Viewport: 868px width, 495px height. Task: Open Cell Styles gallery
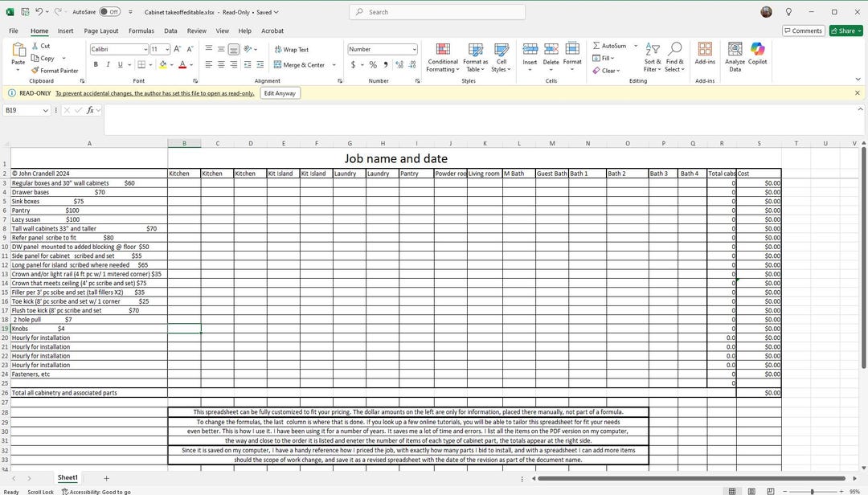pos(501,58)
